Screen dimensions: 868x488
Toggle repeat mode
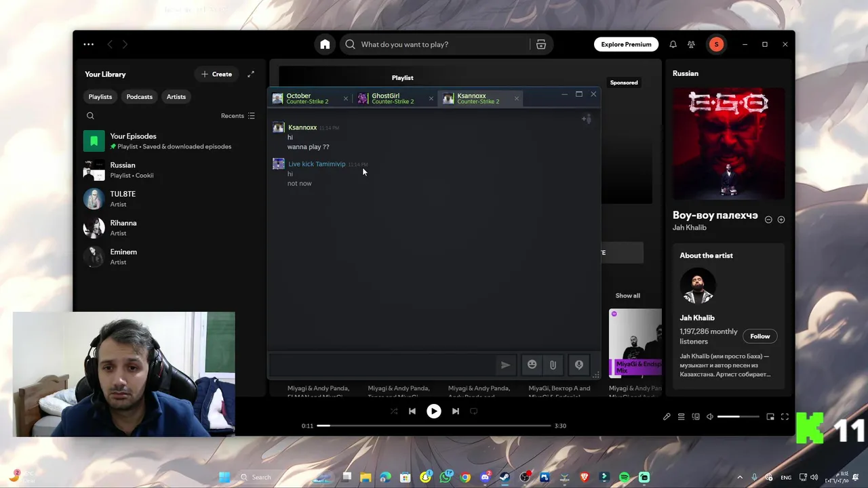tap(474, 411)
